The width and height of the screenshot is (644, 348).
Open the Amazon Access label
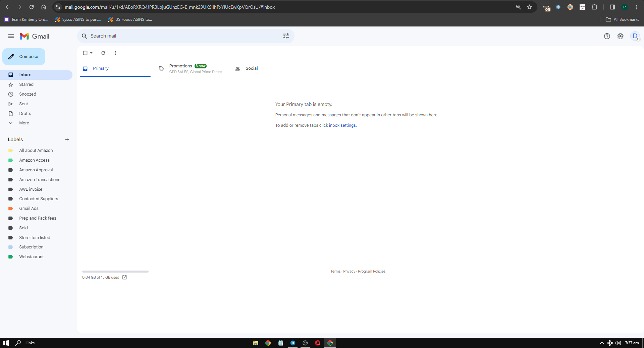36,160
